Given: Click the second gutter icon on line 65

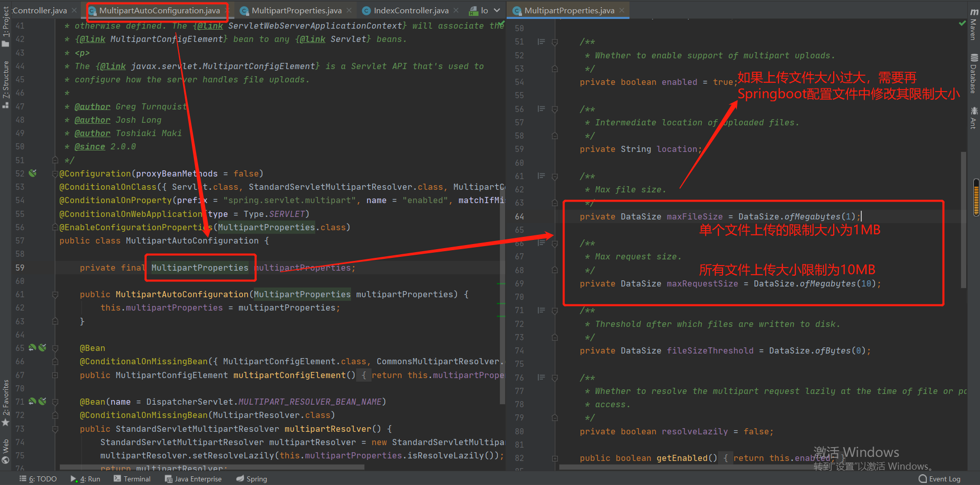Looking at the screenshot, I should pyautogui.click(x=42, y=348).
